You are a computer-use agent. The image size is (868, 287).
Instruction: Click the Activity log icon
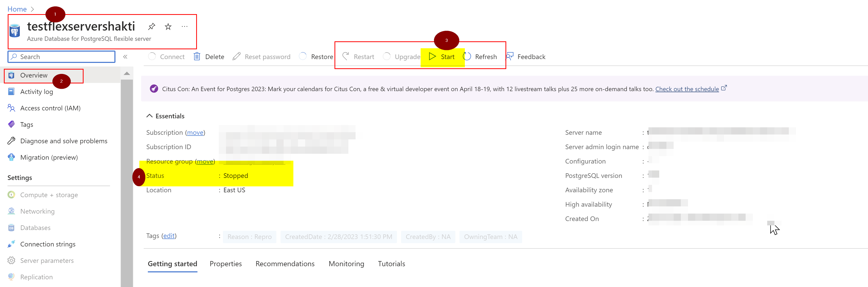pos(11,92)
